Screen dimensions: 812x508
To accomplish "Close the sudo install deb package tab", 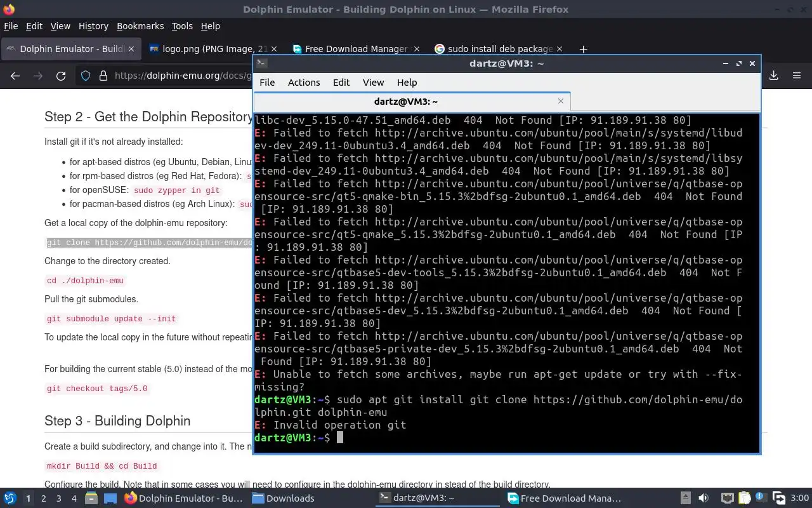I will tap(559, 49).
